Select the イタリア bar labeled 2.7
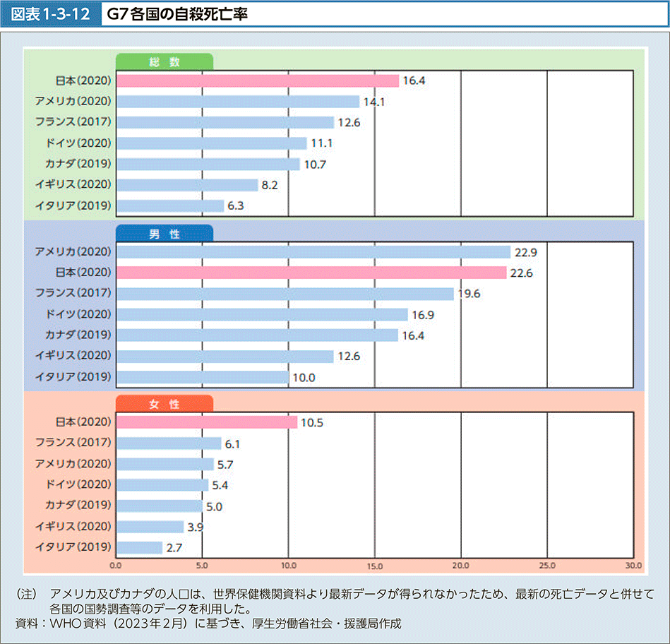Screen dimensions: 670x644 click(x=139, y=547)
